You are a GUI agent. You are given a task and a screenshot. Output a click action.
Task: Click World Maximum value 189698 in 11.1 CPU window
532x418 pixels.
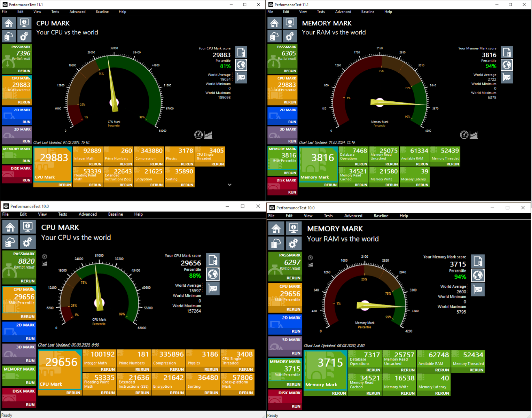pos(224,98)
